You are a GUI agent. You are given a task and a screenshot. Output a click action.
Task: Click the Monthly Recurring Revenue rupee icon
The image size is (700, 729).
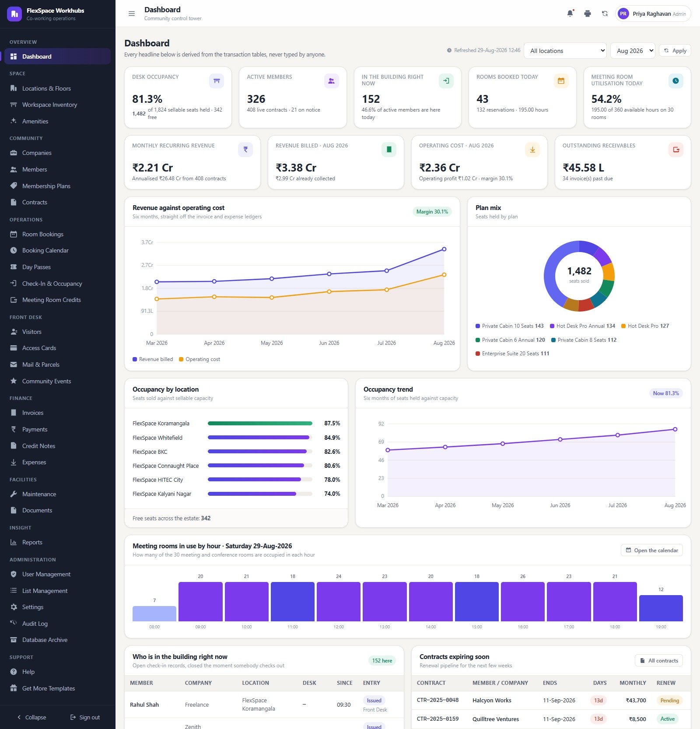point(245,150)
